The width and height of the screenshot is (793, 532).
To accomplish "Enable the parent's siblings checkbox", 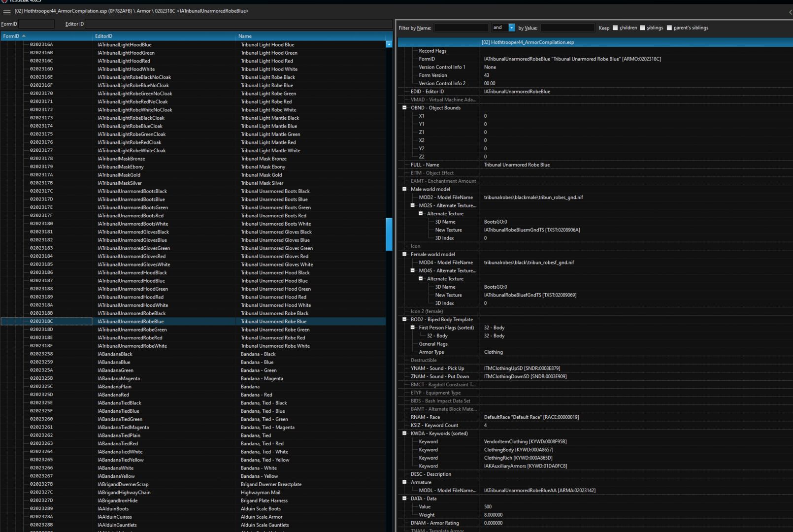I will coord(669,28).
